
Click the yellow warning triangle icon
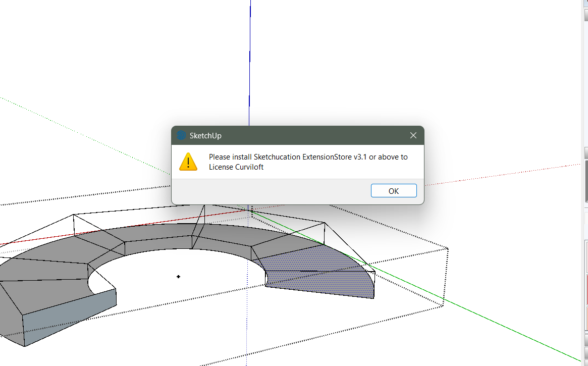[188, 162]
